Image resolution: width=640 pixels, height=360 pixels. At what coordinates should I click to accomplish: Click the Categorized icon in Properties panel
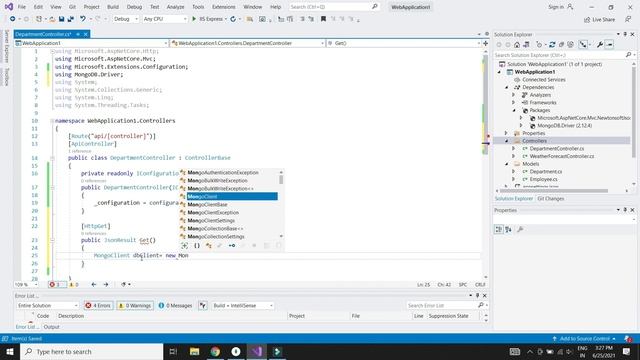pyautogui.click(x=499, y=229)
